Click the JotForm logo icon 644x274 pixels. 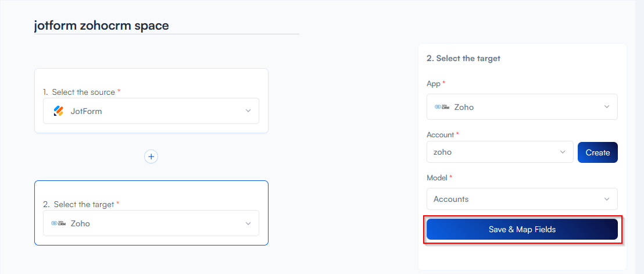tap(58, 111)
